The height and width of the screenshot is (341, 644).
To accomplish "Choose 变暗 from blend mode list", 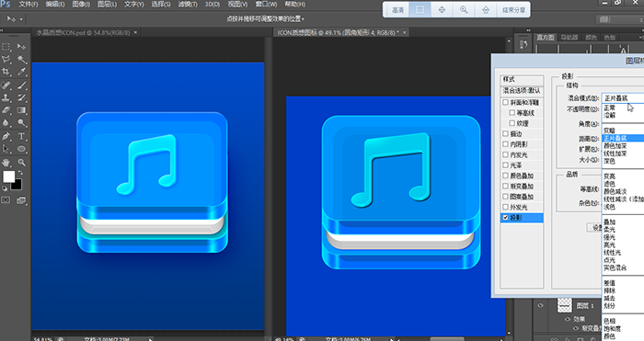I will click(x=610, y=131).
